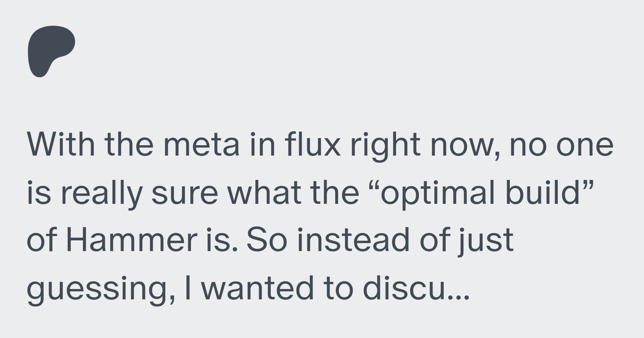
Task: Click the word "instead" in line three
Action: [x=353, y=240]
